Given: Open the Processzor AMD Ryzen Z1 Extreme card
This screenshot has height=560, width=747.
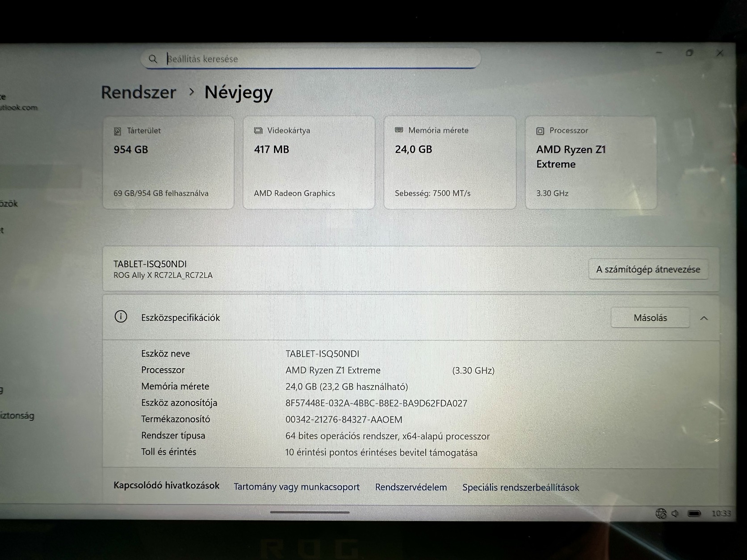Looking at the screenshot, I should coord(591,163).
